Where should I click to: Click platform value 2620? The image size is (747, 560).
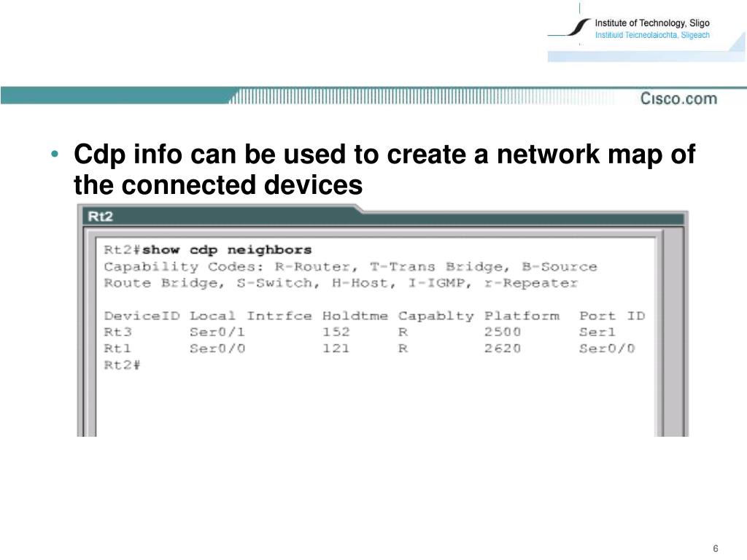[x=503, y=349]
